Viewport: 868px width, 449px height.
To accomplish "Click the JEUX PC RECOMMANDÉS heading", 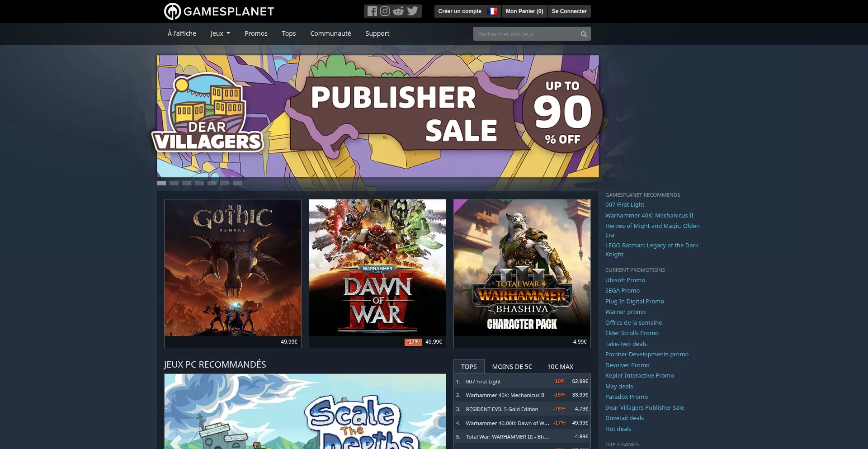I will pyautogui.click(x=215, y=364).
